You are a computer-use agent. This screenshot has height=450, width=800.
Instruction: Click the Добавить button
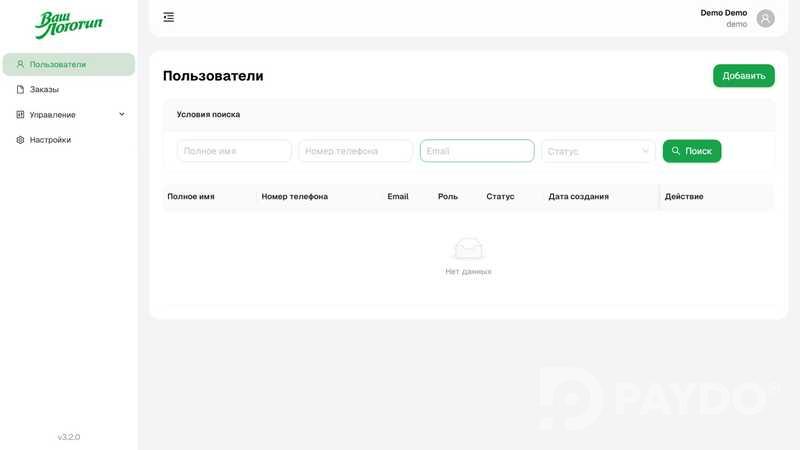tap(743, 76)
